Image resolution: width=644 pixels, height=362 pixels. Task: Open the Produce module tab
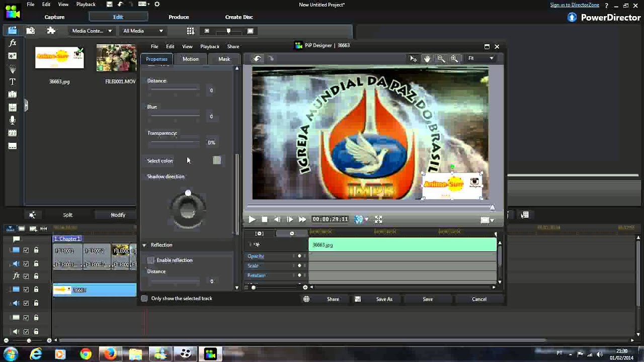click(x=179, y=17)
